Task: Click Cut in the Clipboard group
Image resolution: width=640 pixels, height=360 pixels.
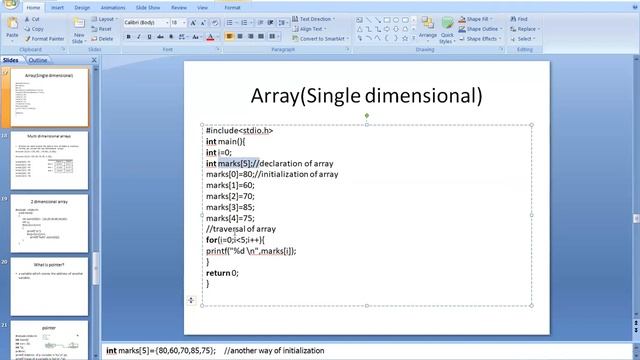Action: (32, 19)
